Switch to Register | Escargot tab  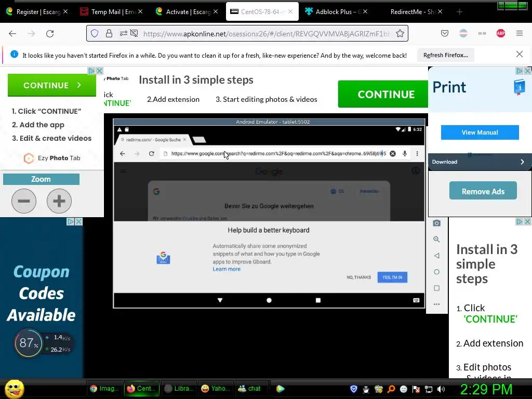tap(37, 11)
